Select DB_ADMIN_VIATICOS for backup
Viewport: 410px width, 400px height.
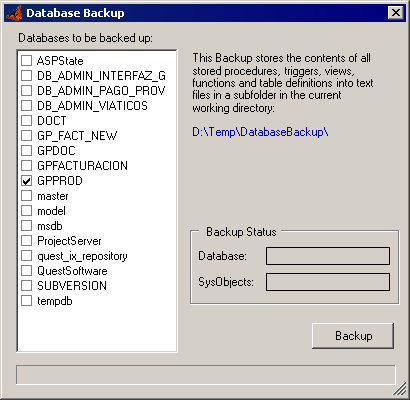26,106
